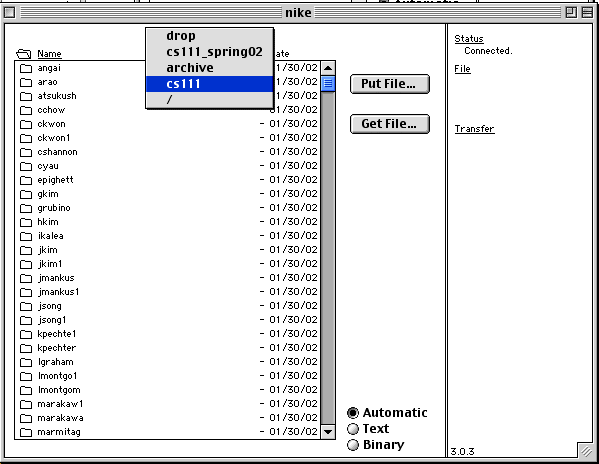Choose cs111_spring02 in the path popup

(x=210, y=52)
